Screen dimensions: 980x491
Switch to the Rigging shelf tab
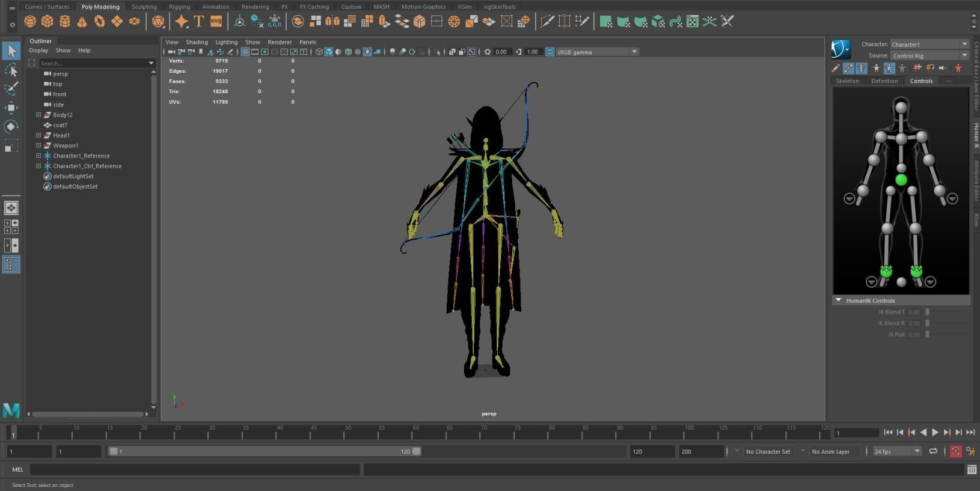[179, 7]
